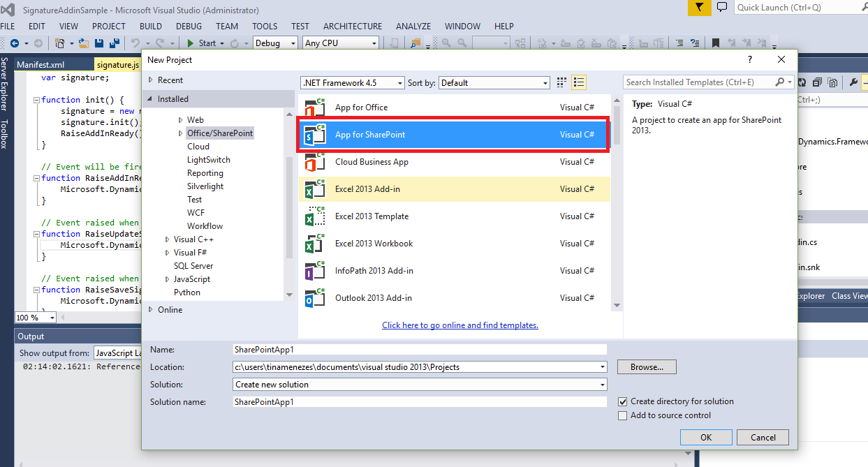The height and width of the screenshot is (467, 868).
Task: Click the Navigate Backward arrow icon
Action: (15, 43)
